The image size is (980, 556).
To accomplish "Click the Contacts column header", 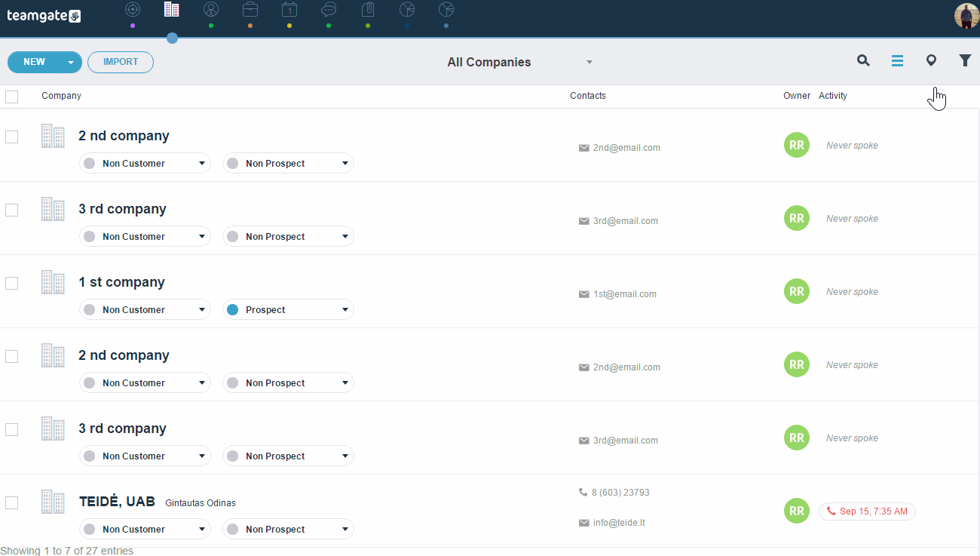I will (588, 96).
